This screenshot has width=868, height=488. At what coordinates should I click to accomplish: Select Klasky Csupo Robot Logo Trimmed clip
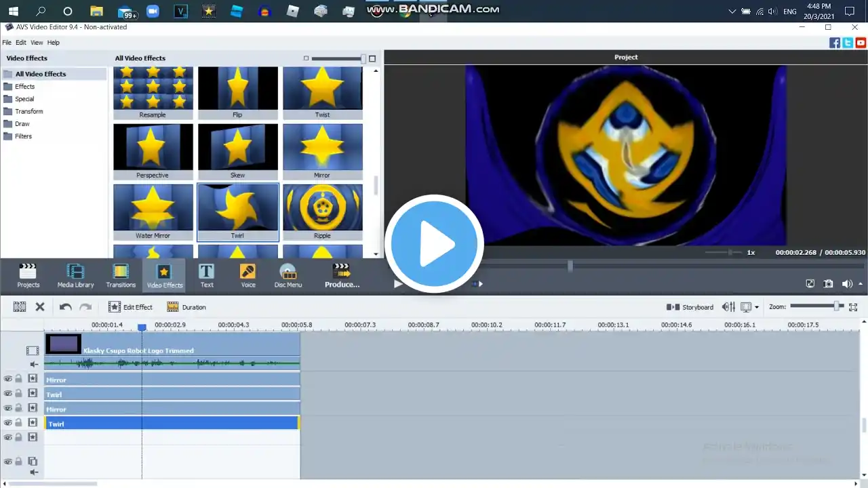point(172,344)
